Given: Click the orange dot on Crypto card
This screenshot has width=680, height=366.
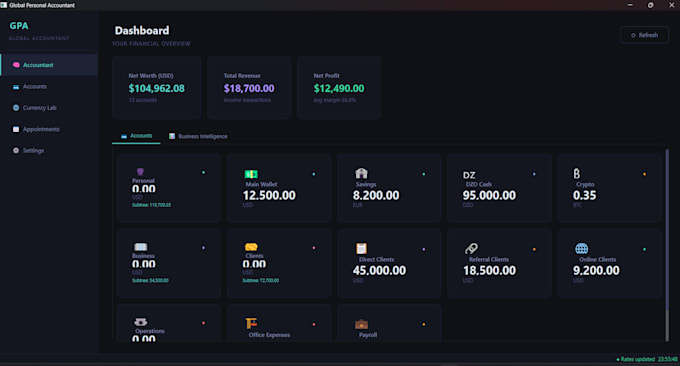Looking at the screenshot, I should pos(644,174).
